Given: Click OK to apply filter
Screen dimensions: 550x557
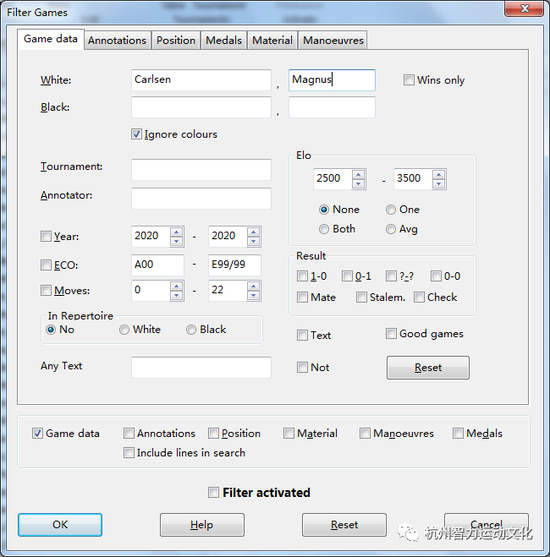Looking at the screenshot, I should (60, 525).
